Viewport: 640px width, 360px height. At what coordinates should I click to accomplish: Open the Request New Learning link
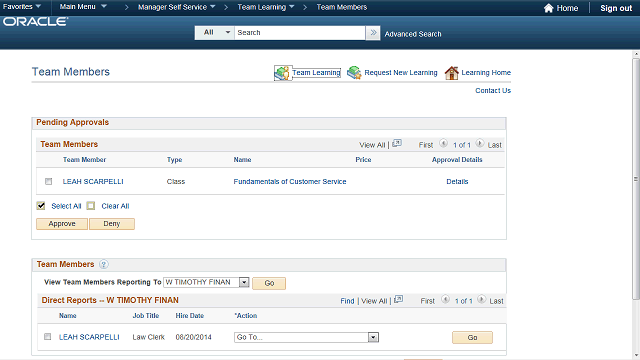coord(400,73)
